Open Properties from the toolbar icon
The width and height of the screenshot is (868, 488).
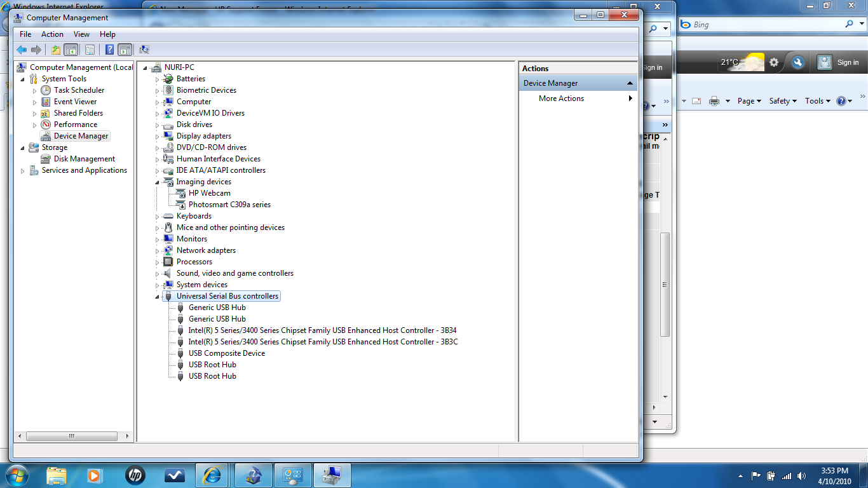[90, 50]
